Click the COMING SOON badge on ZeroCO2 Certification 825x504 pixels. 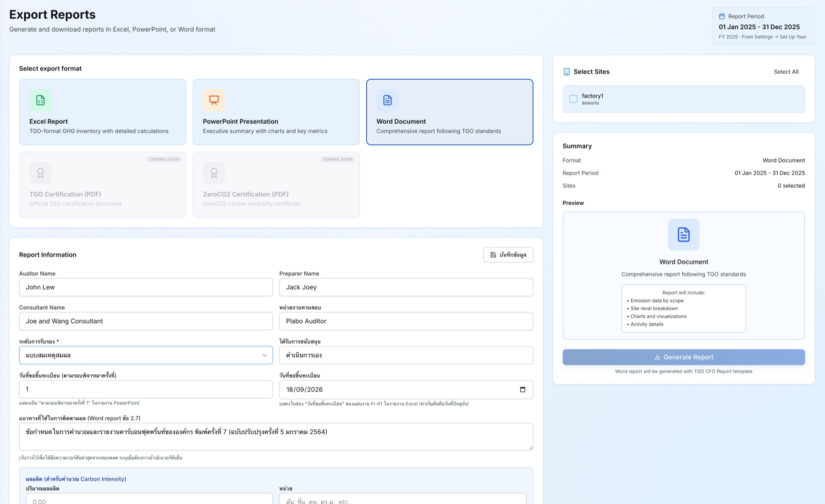337,159
